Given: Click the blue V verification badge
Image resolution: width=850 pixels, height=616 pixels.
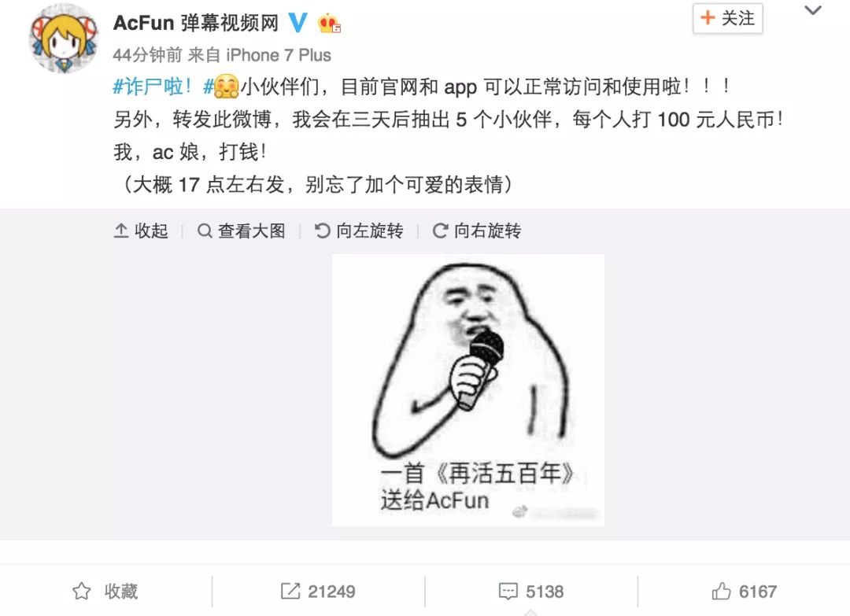Looking at the screenshot, I should pyautogui.click(x=297, y=22).
